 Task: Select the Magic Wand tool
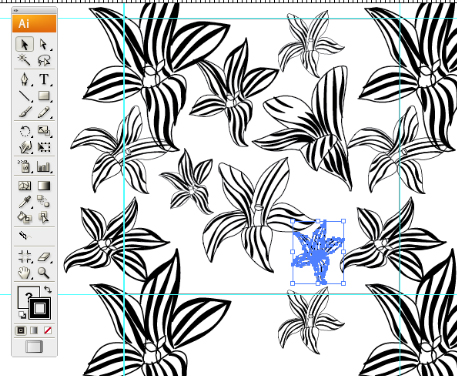click(24, 60)
